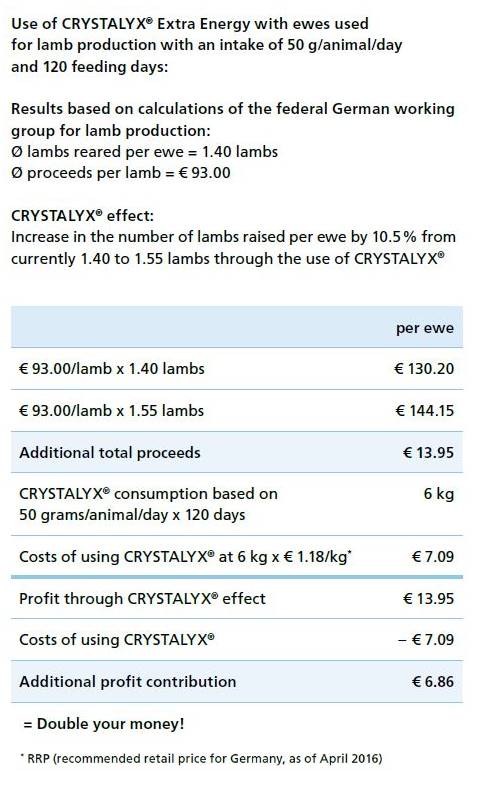Viewport: 481px width, 785px height.
Task: Click 'Profit through CRYSTALYX effect' label
Action: tap(142, 599)
